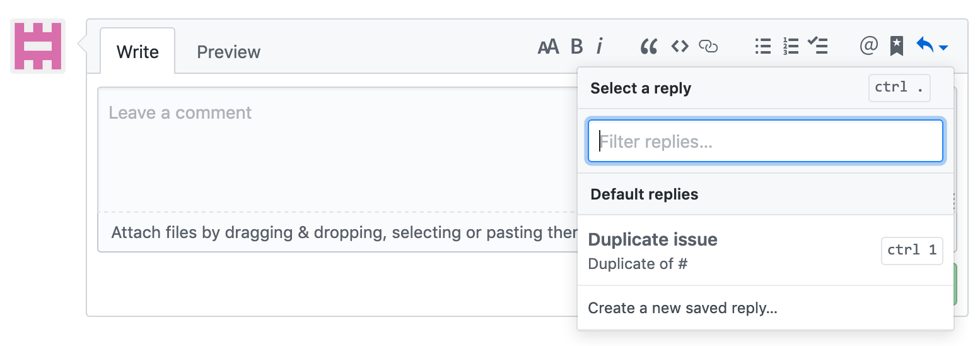Toggle bold text formatting
This screenshot has height=346, width=980.
tap(576, 47)
